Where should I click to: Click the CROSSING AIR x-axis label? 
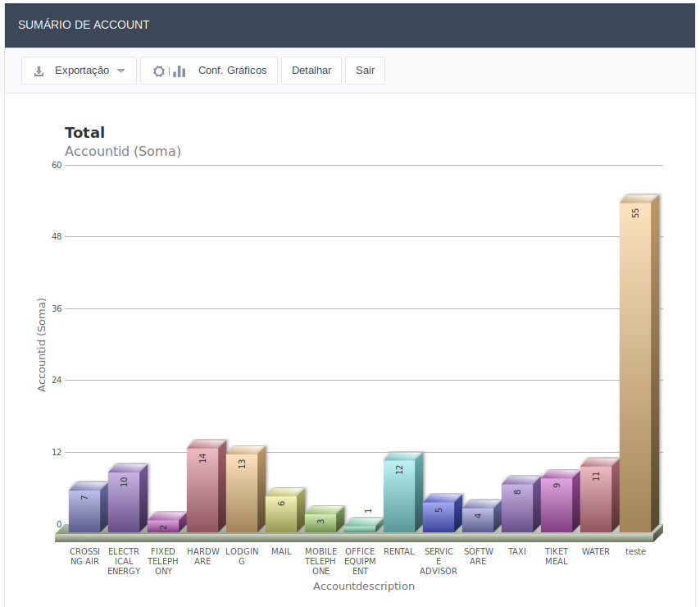pos(84,556)
